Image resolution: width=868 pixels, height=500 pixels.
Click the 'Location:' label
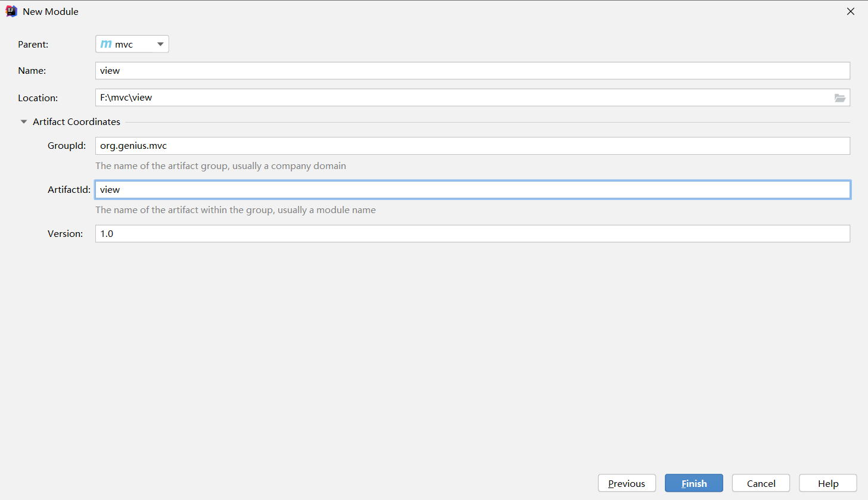[38, 98]
